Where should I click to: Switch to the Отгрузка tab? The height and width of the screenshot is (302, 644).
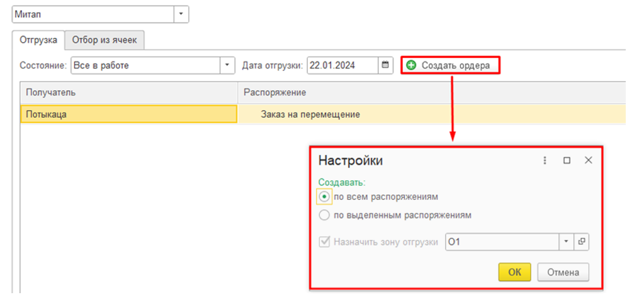click(x=38, y=40)
